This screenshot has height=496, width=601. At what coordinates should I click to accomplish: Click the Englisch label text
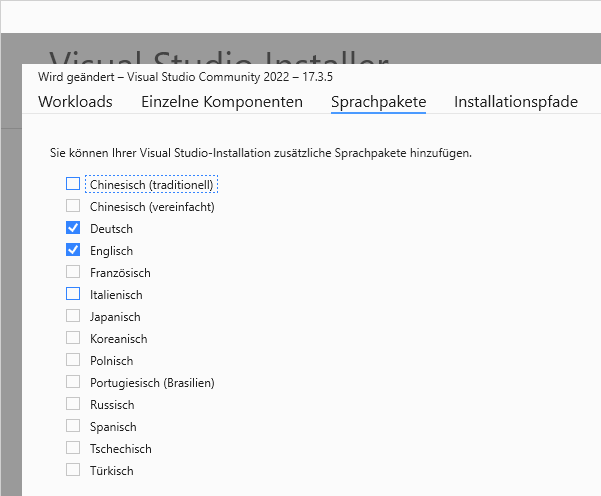(112, 251)
